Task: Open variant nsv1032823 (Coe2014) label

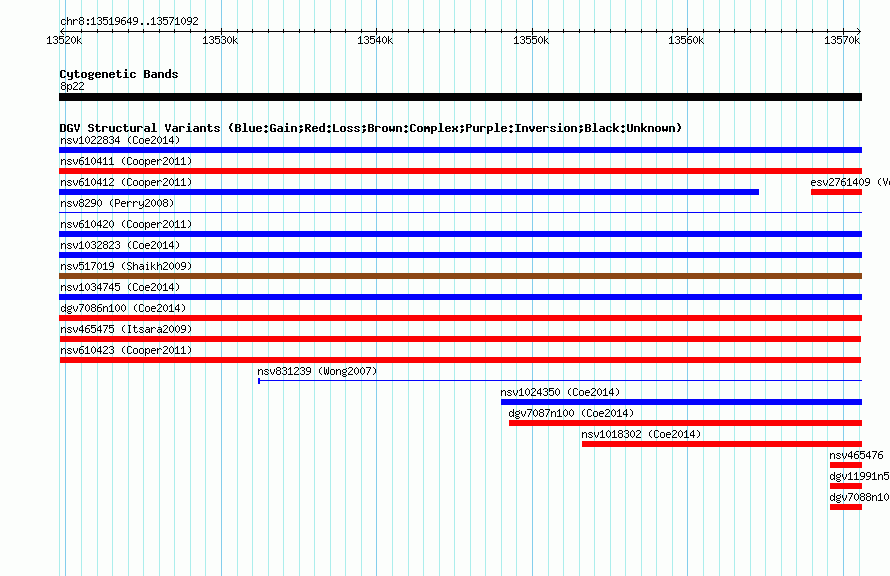Action: click(120, 245)
